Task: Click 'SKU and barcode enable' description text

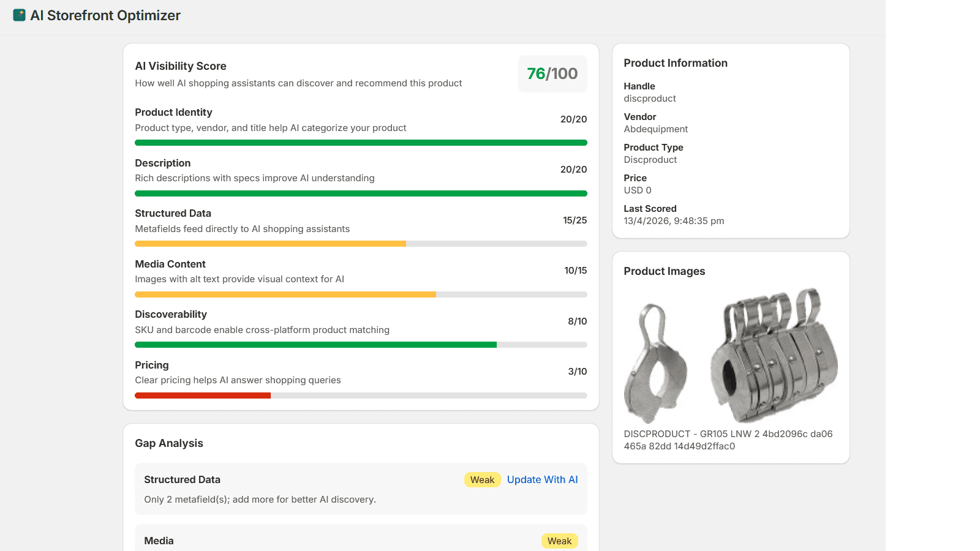Action: click(x=262, y=330)
